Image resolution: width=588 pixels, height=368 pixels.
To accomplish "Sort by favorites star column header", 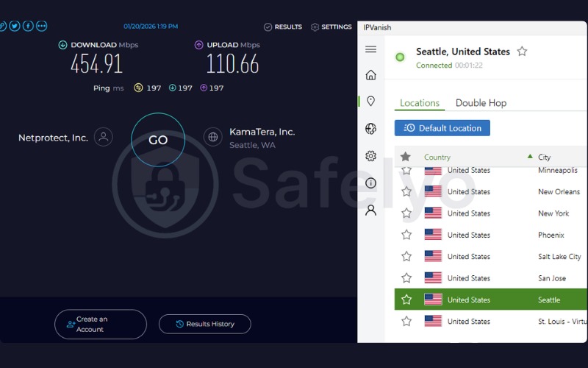I will [x=406, y=157].
